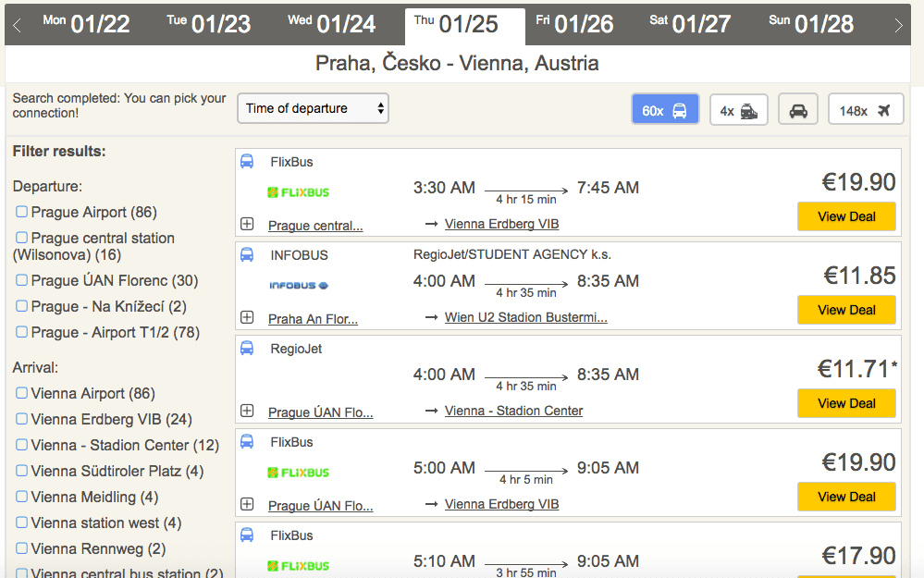Click bus icon of RegioJet row
The height and width of the screenshot is (578, 924).
pos(247,349)
